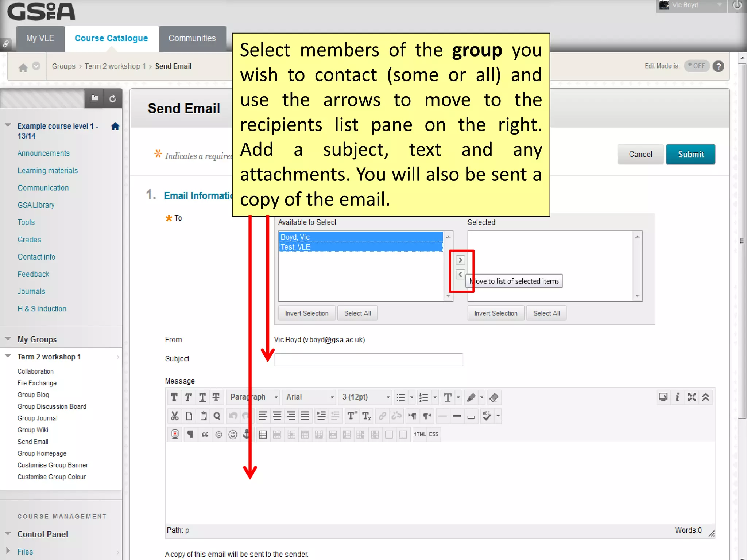
Task: Align message text left
Action: click(x=263, y=416)
